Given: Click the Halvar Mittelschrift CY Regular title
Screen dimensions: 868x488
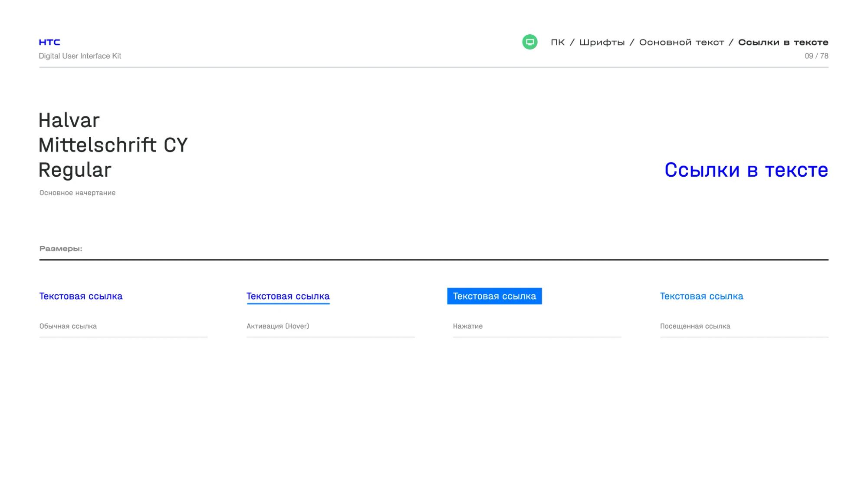Looking at the screenshot, I should (113, 145).
